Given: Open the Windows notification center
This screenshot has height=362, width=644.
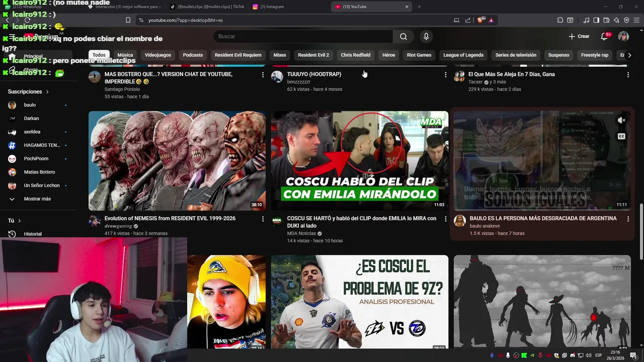Looking at the screenshot, I should [633, 355].
